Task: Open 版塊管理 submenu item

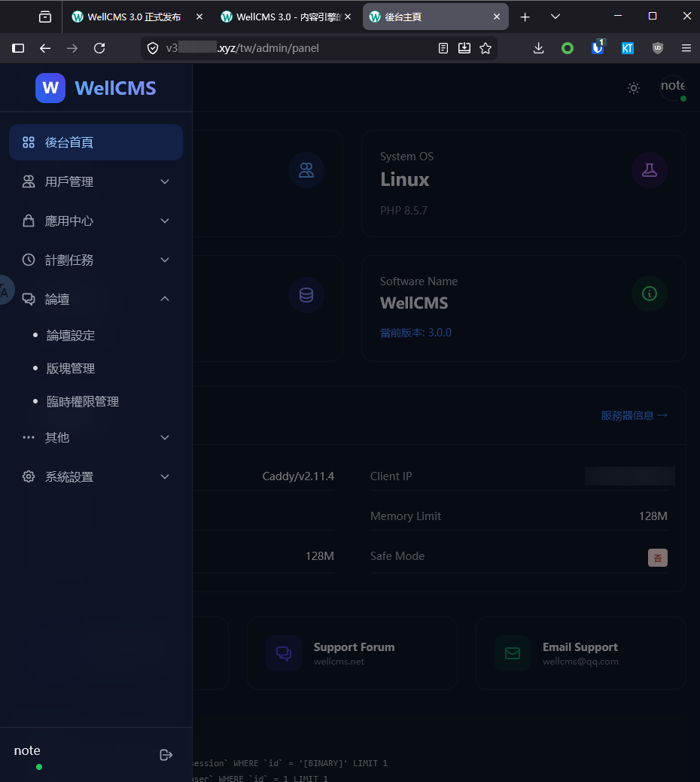Action: [x=70, y=369]
